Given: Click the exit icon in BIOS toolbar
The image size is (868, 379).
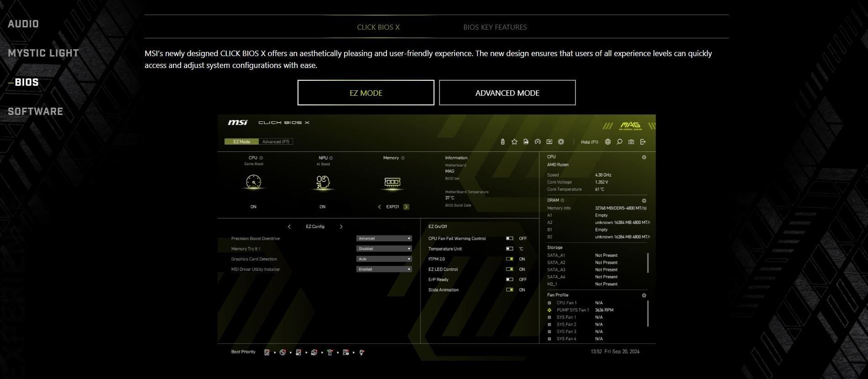Looking at the screenshot, I should [643, 142].
